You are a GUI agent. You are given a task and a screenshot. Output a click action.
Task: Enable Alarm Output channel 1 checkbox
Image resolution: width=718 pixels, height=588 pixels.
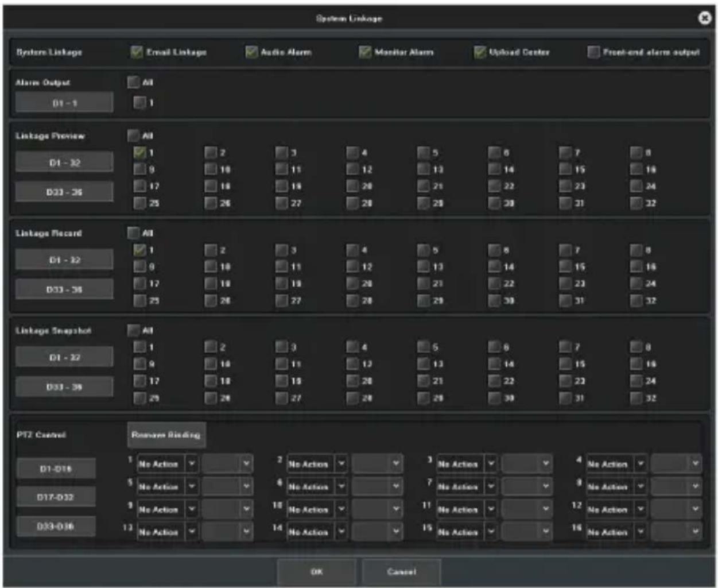click(139, 103)
